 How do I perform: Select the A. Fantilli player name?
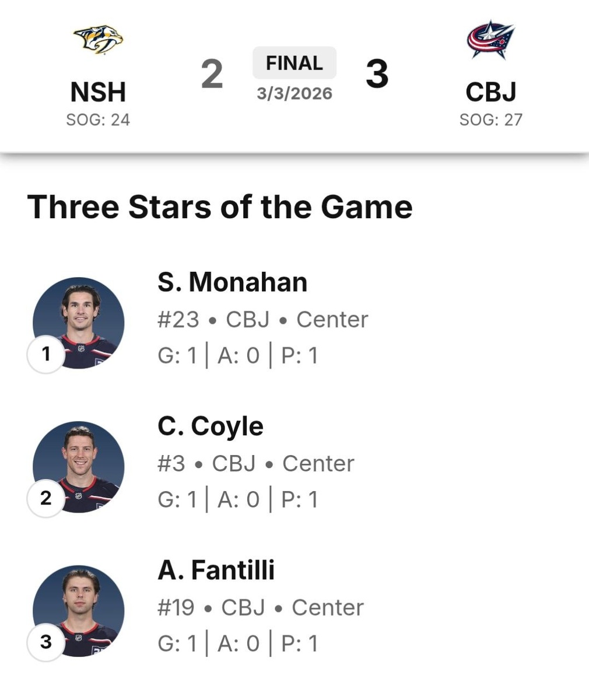coord(216,570)
